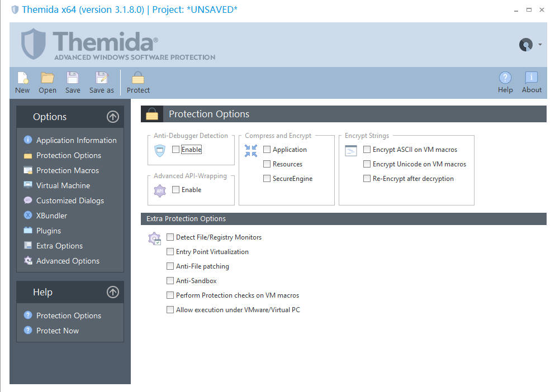This screenshot has width=555, height=392.
Task: Open the XBundler section
Action: [51, 216]
